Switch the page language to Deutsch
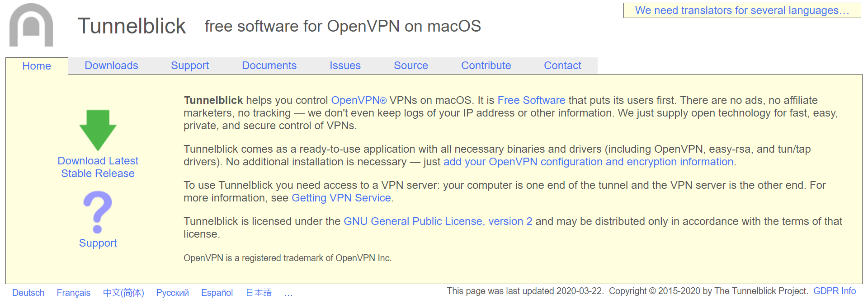The height and width of the screenshot is (304, 868). pyautogui.click(x=28, y=293)
